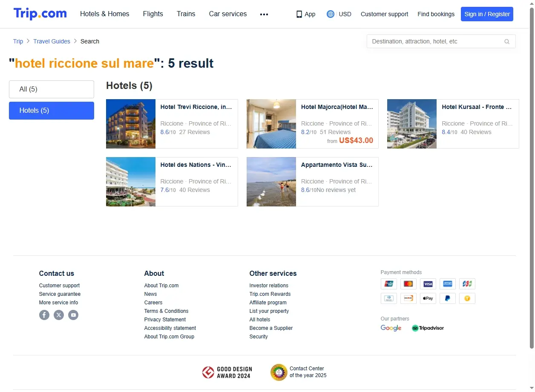Focus the destination search field
This screenshot has height=392, width=535.
tap(441, 41)
